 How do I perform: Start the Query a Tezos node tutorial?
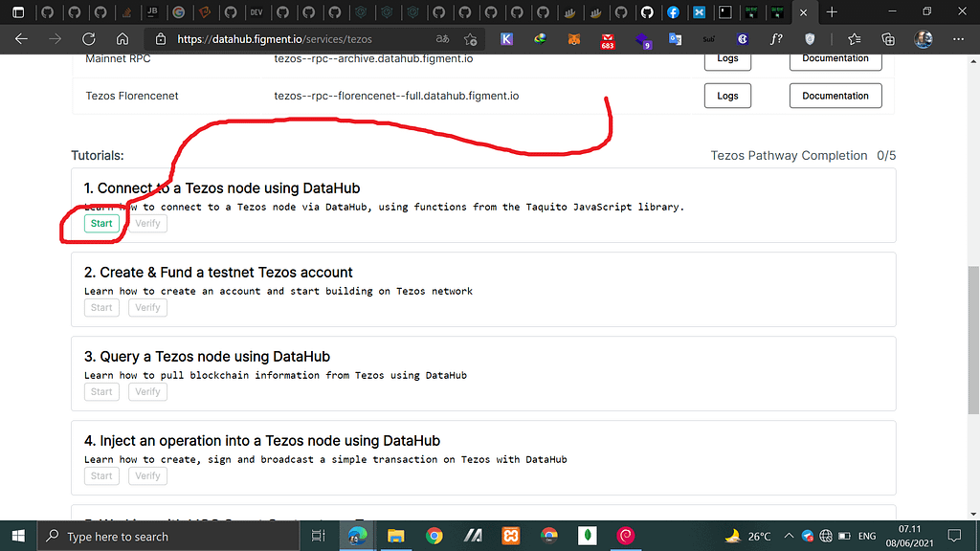[101, 391]
